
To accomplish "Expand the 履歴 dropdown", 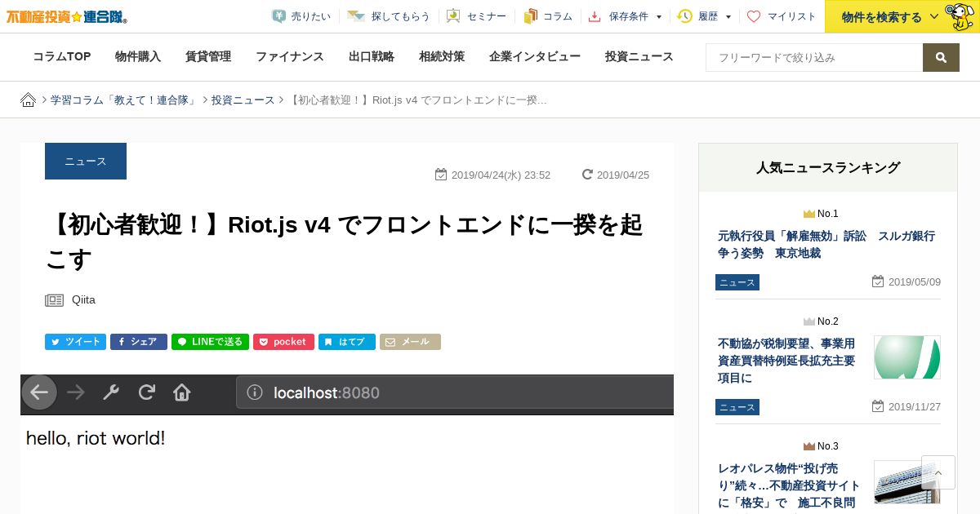I will (704, 16).
